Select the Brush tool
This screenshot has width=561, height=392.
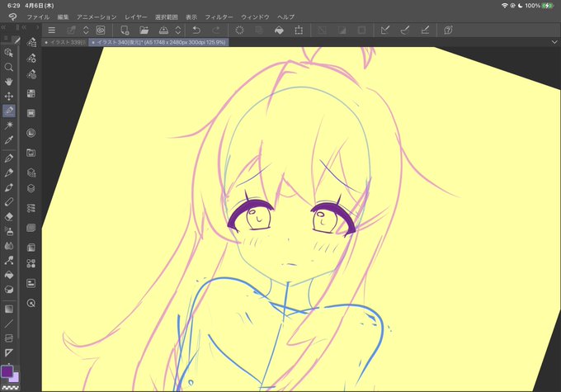[x=9, y=187]
